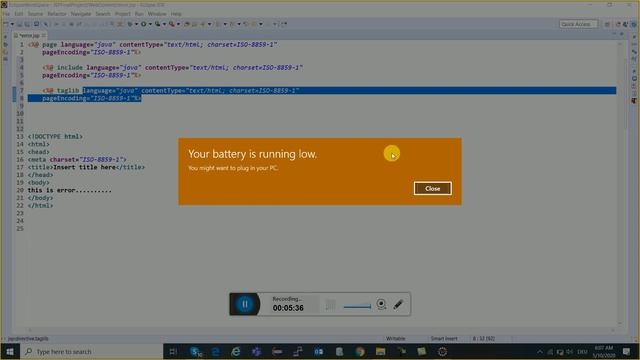Show hidden system tray icons

click(x=540, y=351)
